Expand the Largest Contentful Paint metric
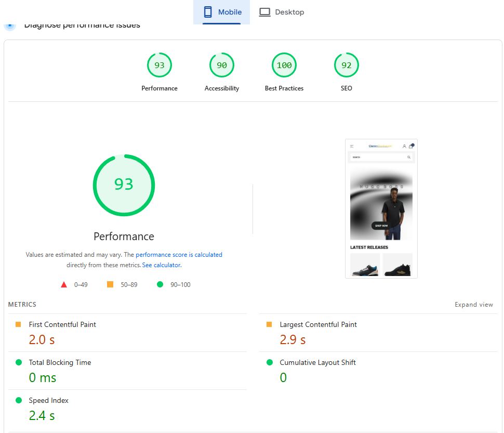 coord(318,324)
